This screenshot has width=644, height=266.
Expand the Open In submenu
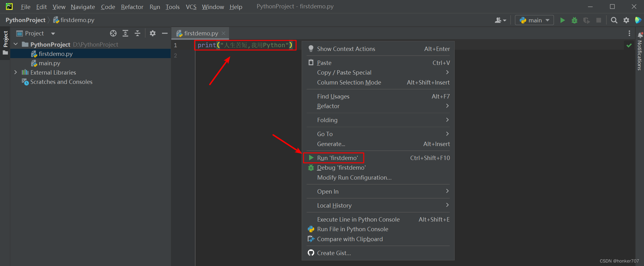[378, 191]
